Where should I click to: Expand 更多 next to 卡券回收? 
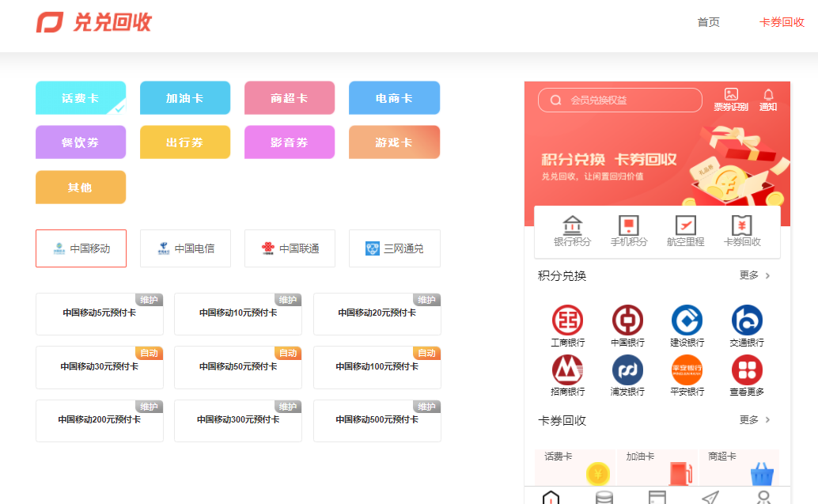point(755,419)
